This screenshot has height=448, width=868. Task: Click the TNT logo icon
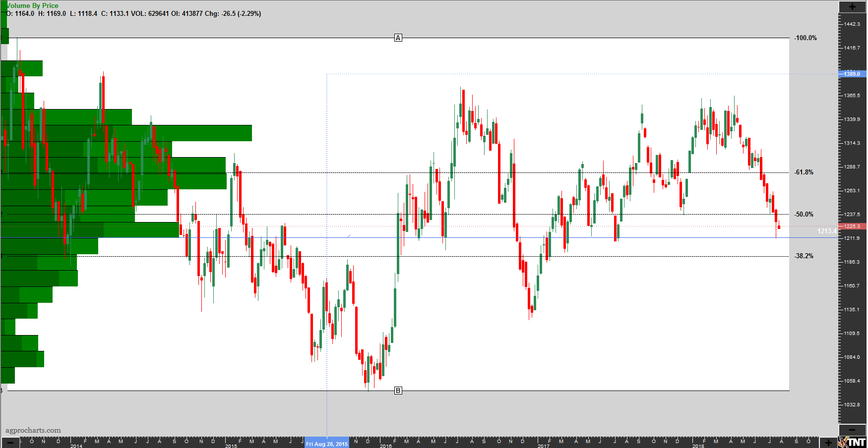click(x=853, y=442)
